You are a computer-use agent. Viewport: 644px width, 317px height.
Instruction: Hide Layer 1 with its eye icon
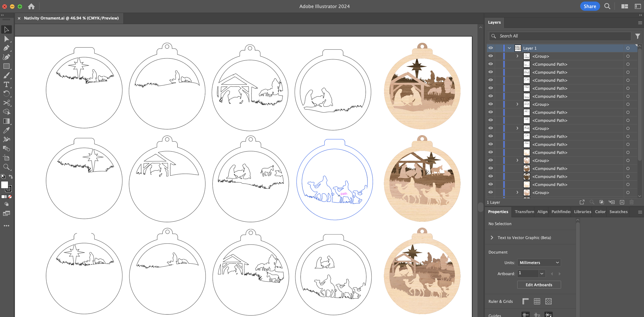(x=490, y=48)
